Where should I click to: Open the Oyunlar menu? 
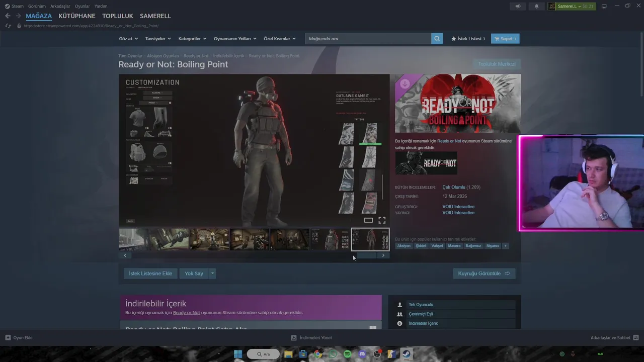(83, 7)
